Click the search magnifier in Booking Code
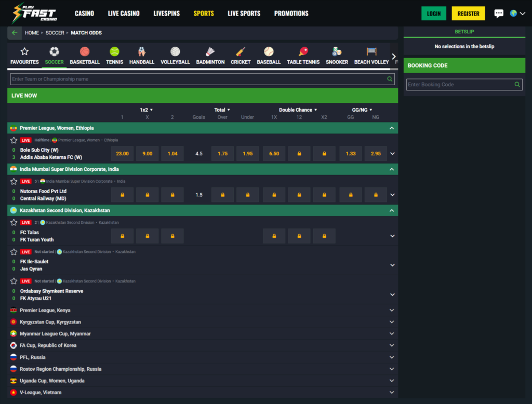This screenshot has width=532, height=404. tap(517, 85)
